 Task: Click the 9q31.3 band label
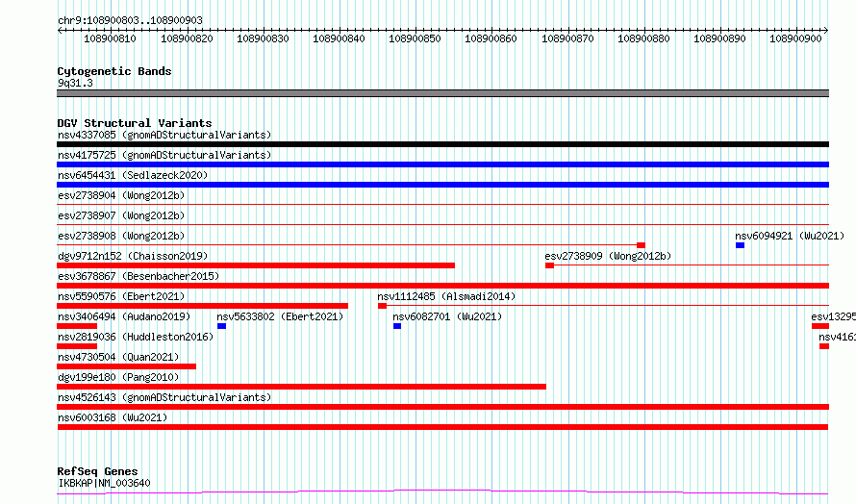75,83
